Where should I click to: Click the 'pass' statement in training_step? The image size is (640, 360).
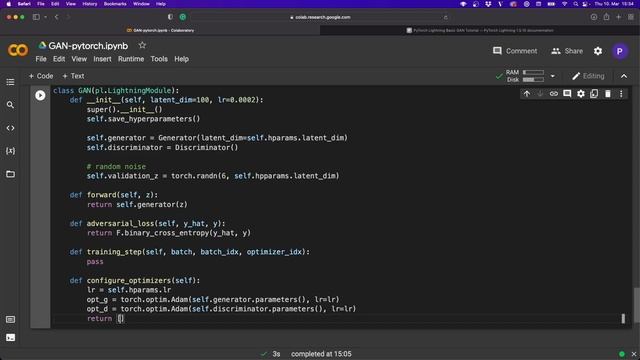tap(95, 262)
